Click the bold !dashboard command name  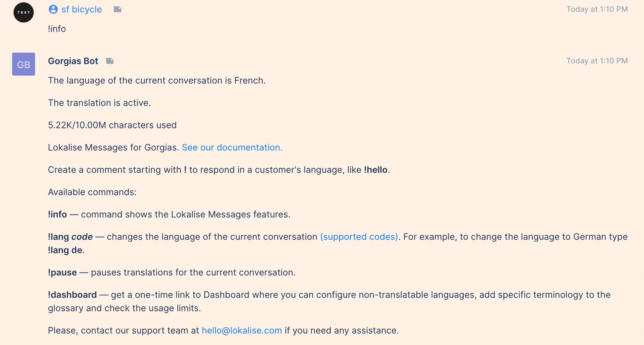tap(72, 295)
